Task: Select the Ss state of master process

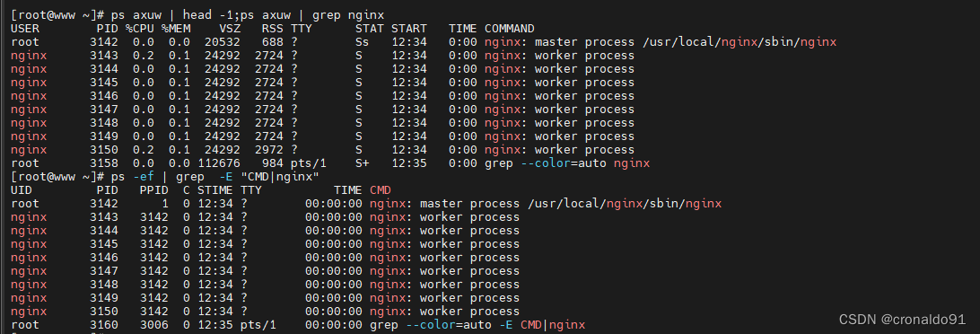Action: point(363,42)
